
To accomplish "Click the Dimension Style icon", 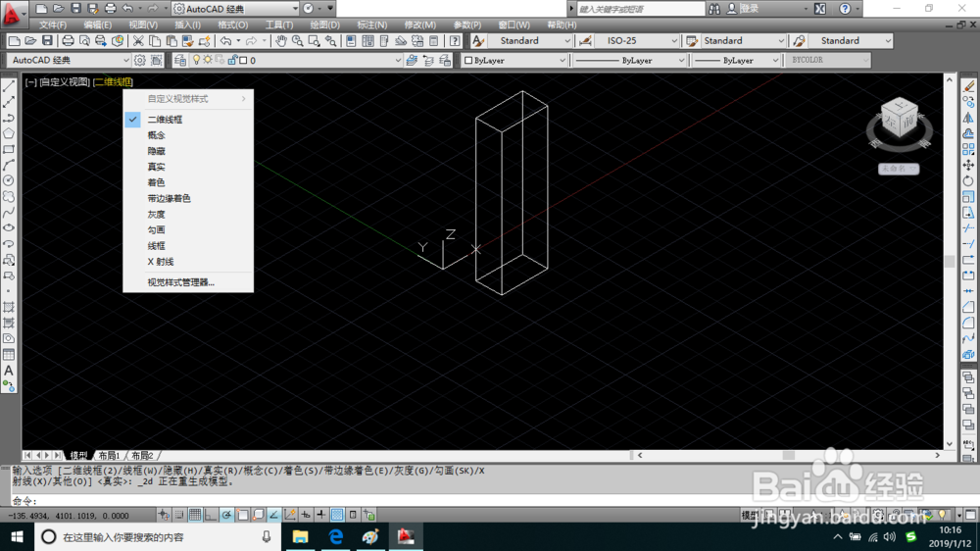I will [586, 41].
